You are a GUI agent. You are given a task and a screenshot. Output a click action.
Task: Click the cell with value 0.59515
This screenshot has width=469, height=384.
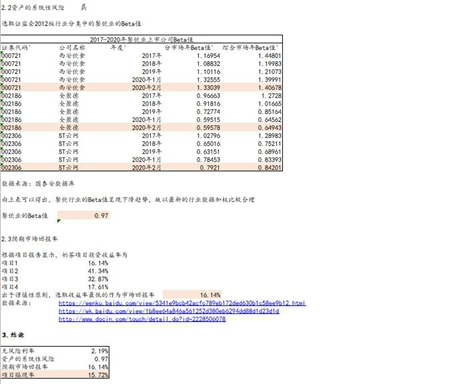click(x=208, y=120)
